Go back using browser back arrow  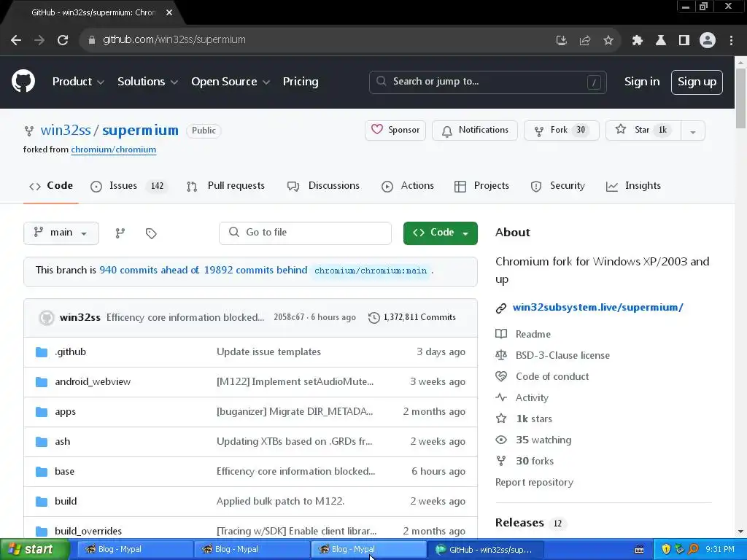[x=16, y=40]
